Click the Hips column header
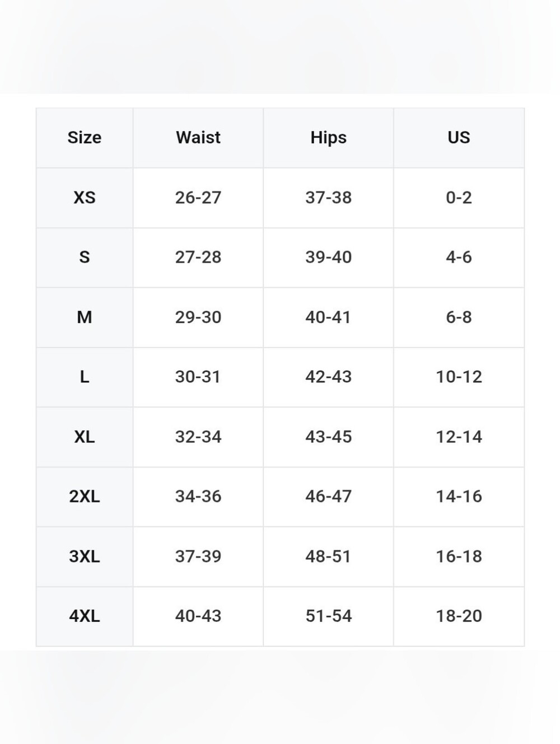The width and height of the screenshot is (560, 744). tap(329, 138)
